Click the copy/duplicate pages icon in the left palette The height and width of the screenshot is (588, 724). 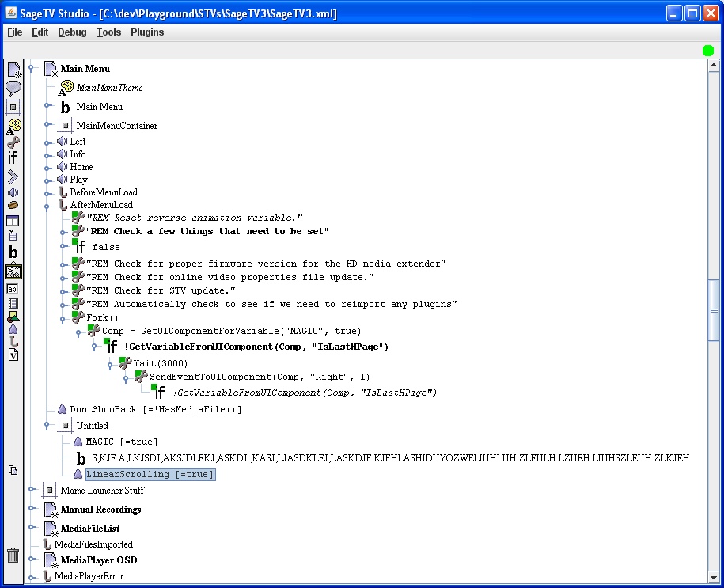[13, 470]
